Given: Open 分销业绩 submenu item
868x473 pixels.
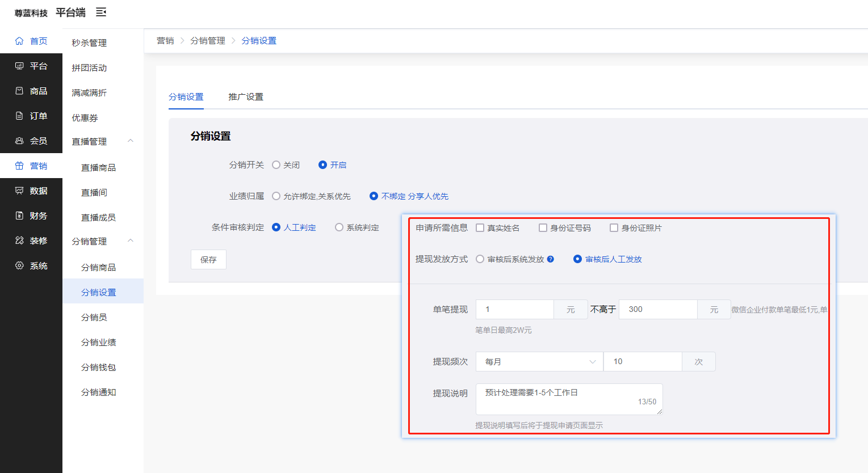Looking at the screenshot, I should (x=103, y=342).
